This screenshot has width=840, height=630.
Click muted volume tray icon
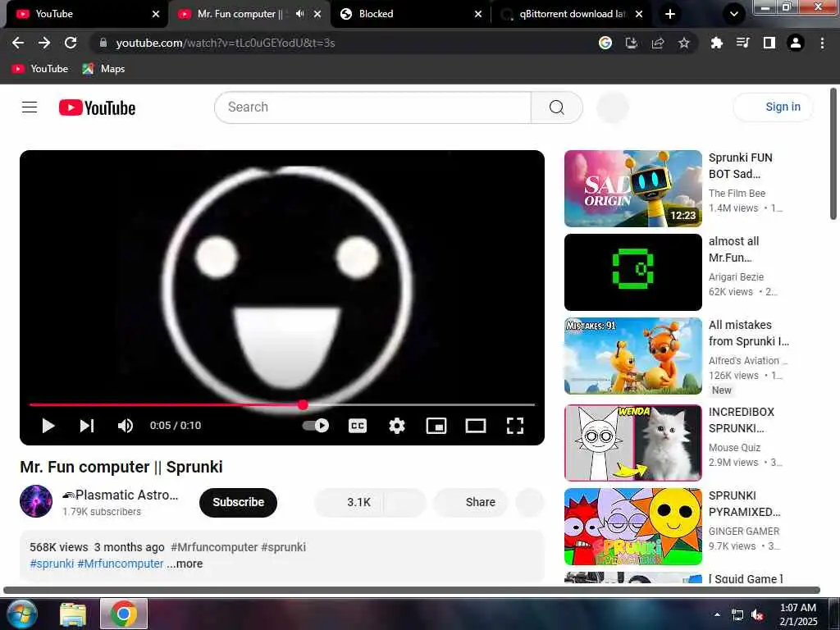click(x=757, y=615)
